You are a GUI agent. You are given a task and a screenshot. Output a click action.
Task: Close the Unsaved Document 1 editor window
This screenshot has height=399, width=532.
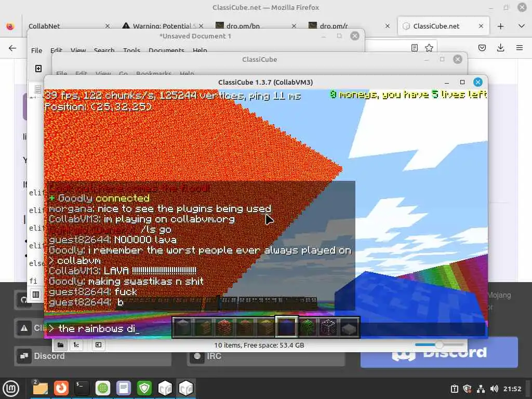(355, 36)
